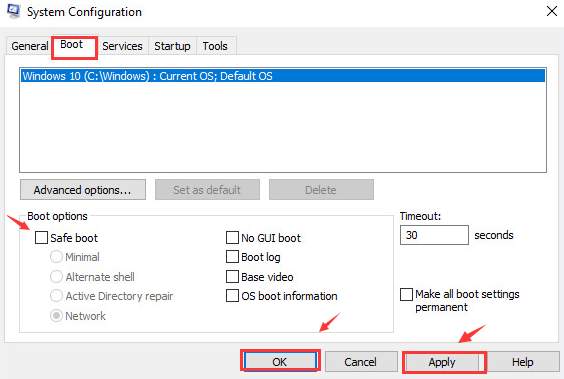Select the Active Directory repair option
This screenshot has height=379, width=564.
pos(56,296)
